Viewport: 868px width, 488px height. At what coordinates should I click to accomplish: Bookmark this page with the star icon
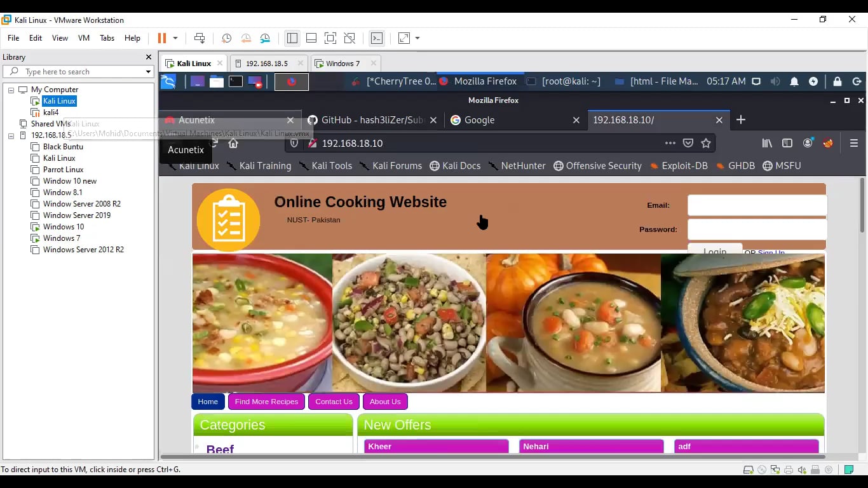coord(706,143)
